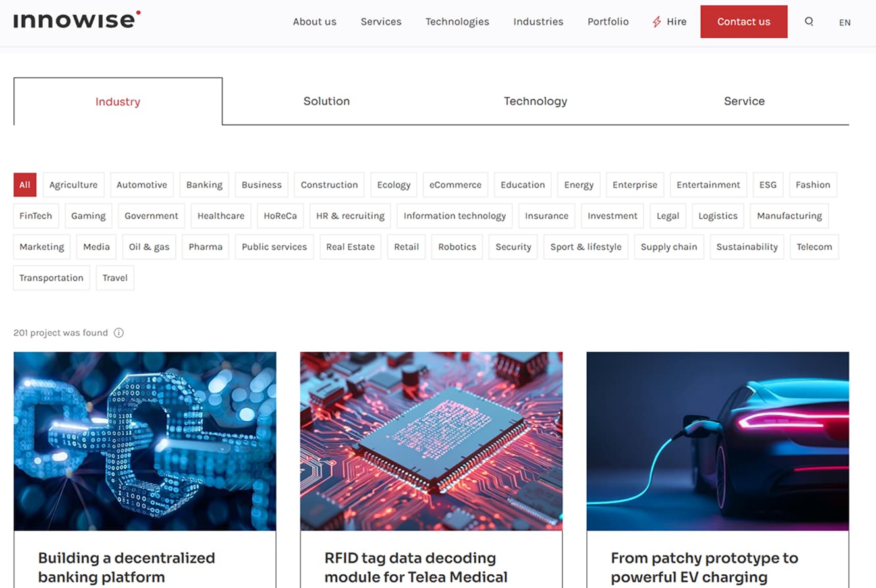This screenshot has height=588, width=876.
Task: Open the Portfolio link
Action: (607, 22)
